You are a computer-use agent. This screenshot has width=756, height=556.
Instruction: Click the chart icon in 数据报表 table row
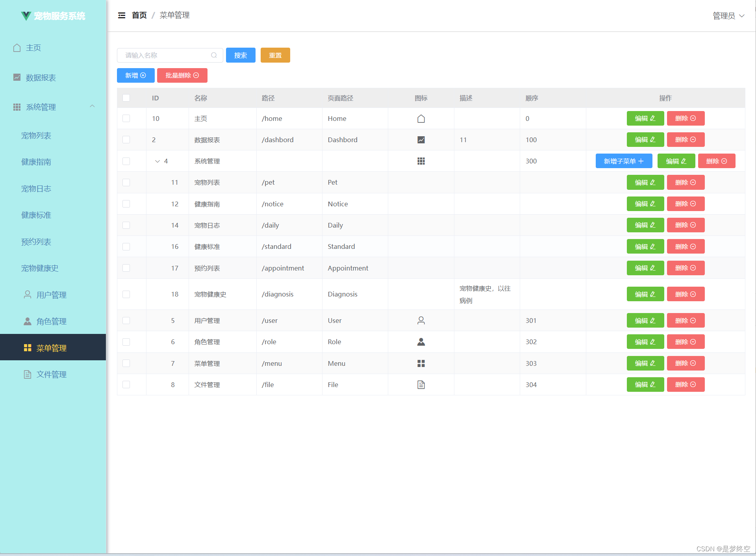click(x=421, y=140)
